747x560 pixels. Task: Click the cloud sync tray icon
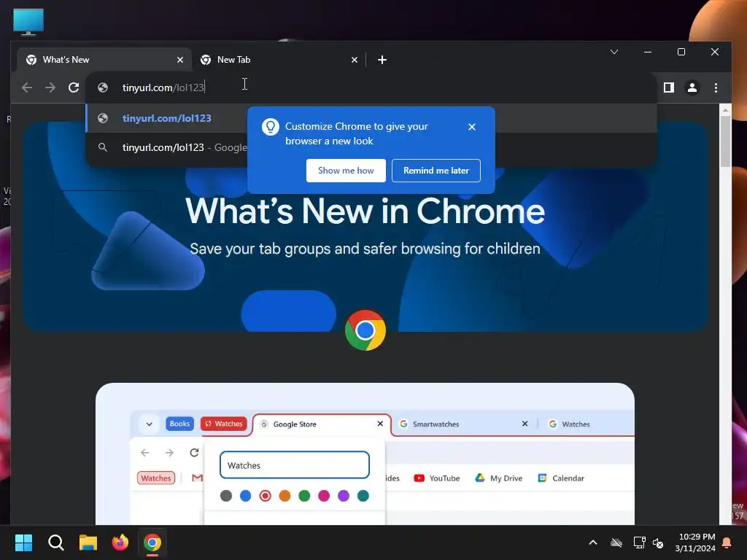coord(616,542)
